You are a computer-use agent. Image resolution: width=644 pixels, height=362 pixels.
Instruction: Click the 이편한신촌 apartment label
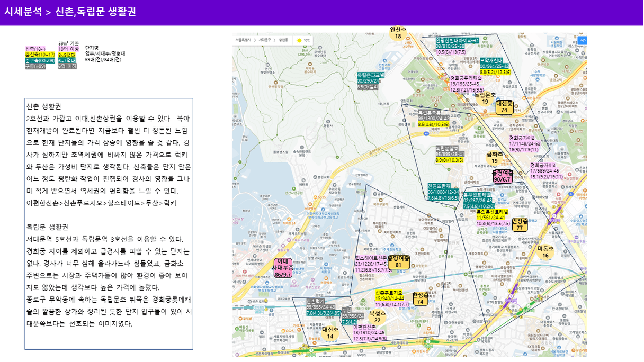[x=365, y=327]
